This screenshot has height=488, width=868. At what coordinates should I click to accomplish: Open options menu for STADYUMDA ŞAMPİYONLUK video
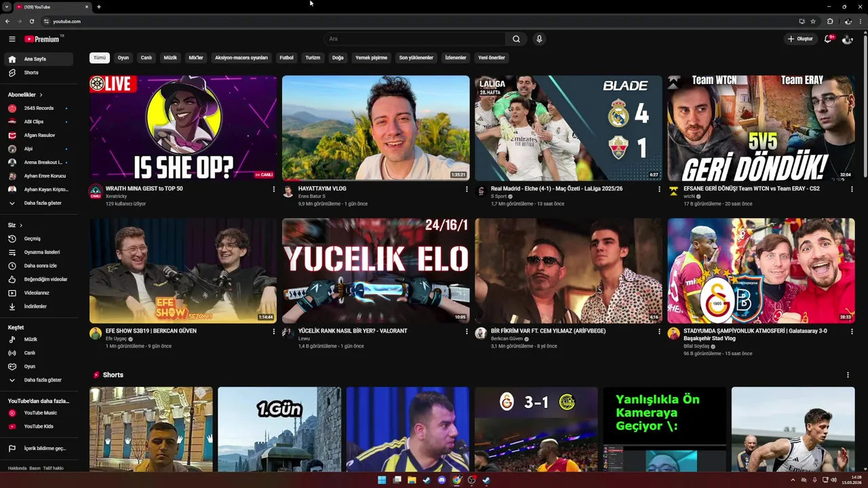[852, 331]
